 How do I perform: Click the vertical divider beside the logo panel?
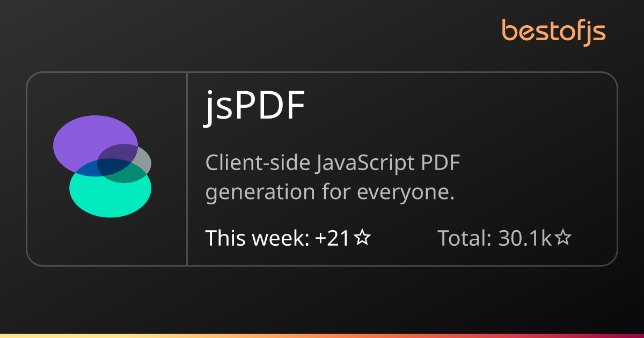click(x=187, y=168)
